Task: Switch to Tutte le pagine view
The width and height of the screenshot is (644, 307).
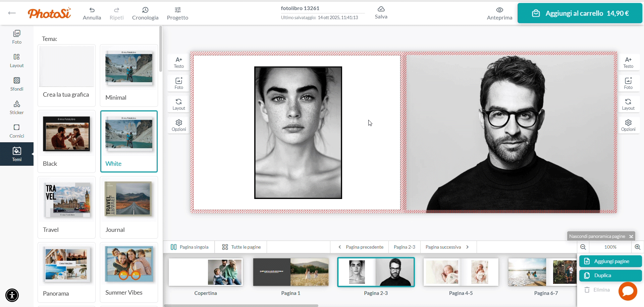Action: pos(241,247)
